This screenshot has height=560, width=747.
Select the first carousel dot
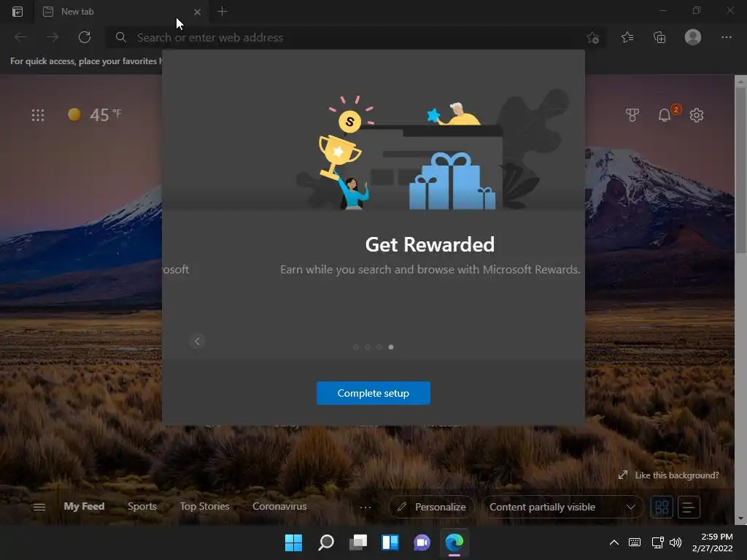[x=355, y=346]
